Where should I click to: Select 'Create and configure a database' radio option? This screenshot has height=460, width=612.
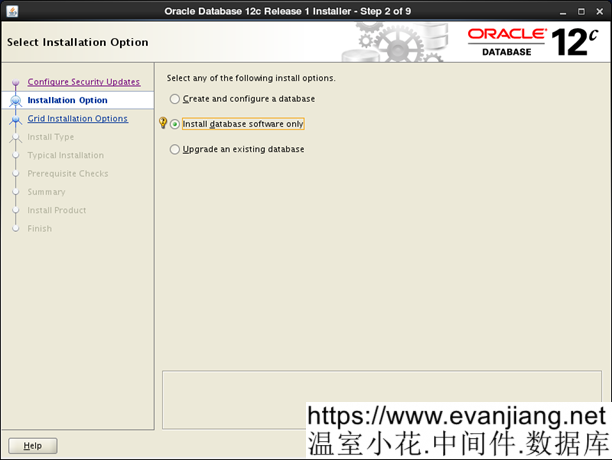176,99
